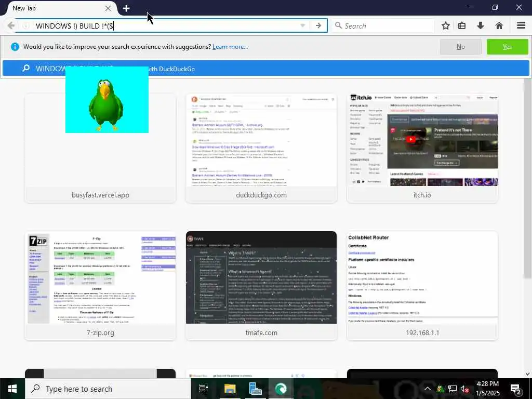Click the page vertical scrollbar
The height and width of the screenshot is (399, 532).
(x=528, y=178)
